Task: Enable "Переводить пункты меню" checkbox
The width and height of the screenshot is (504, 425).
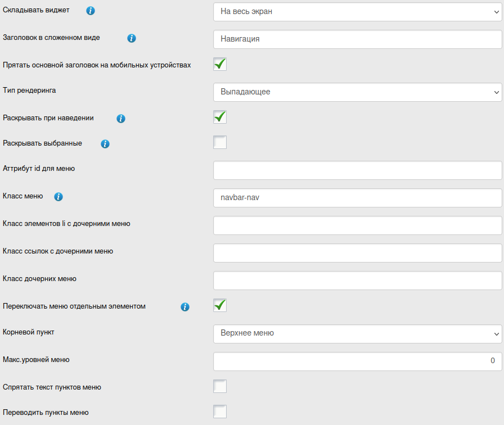Action: (x=220, y=412)
